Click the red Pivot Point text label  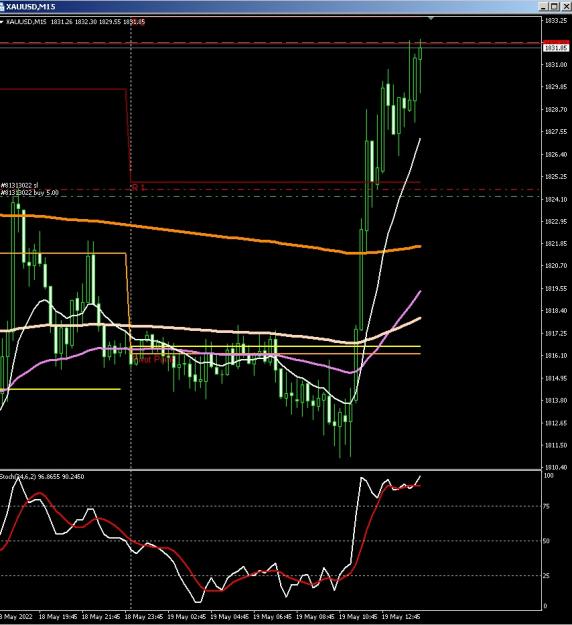point(153,360)
